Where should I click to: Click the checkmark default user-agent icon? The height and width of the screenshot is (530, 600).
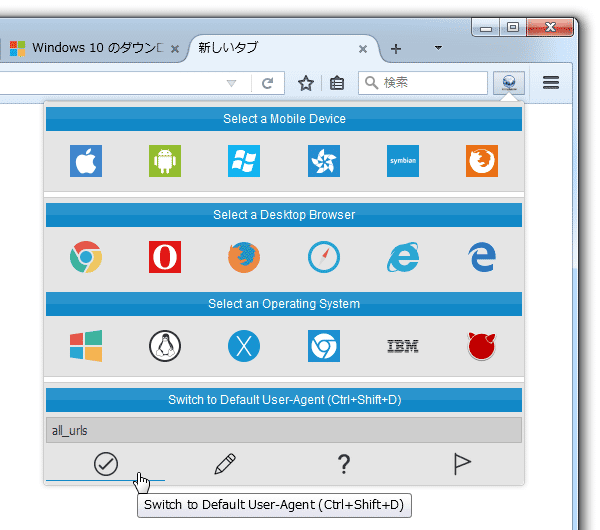point(106,464)
